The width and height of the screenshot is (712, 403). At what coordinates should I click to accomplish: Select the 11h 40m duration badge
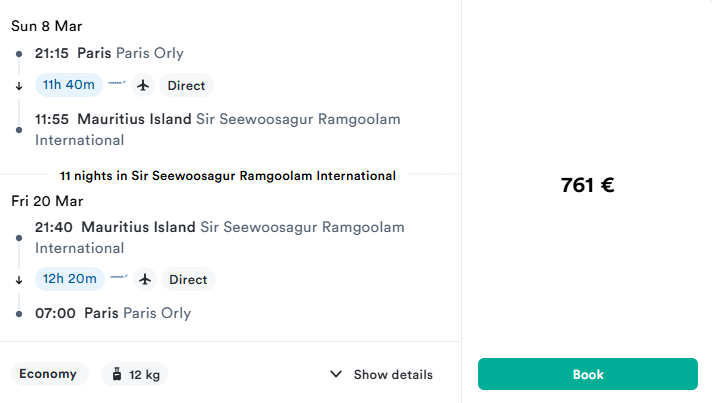(69, 85)
